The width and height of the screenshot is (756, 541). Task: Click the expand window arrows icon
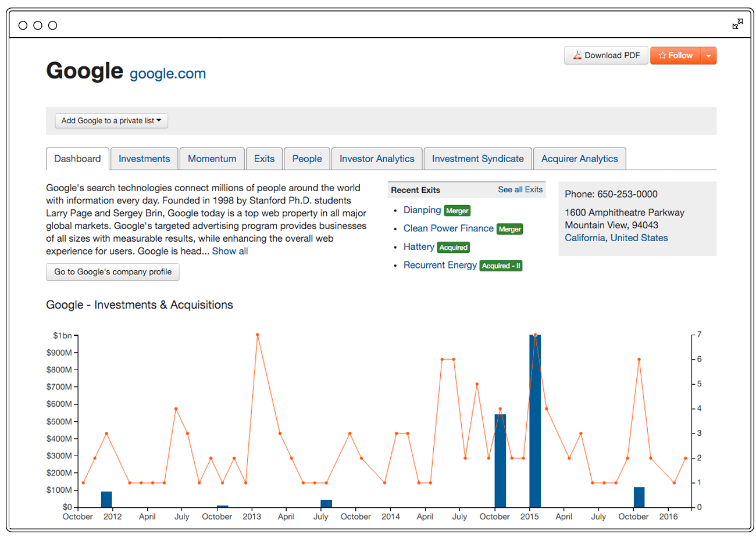click(737, 24)
